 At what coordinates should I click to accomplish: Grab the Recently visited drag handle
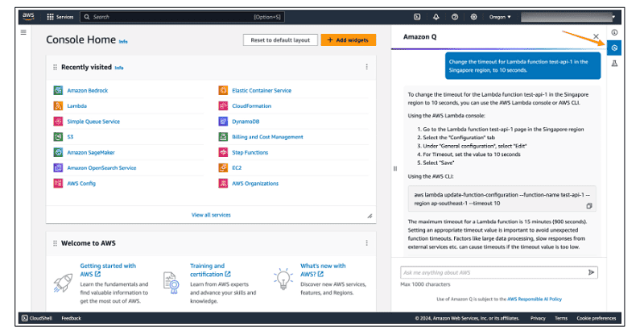click(x=55, y=67)
